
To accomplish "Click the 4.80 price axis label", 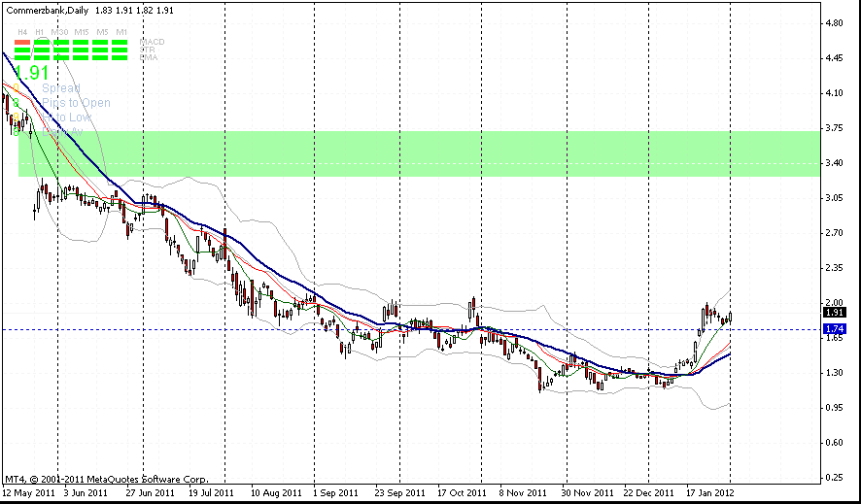I will [834, 23].
